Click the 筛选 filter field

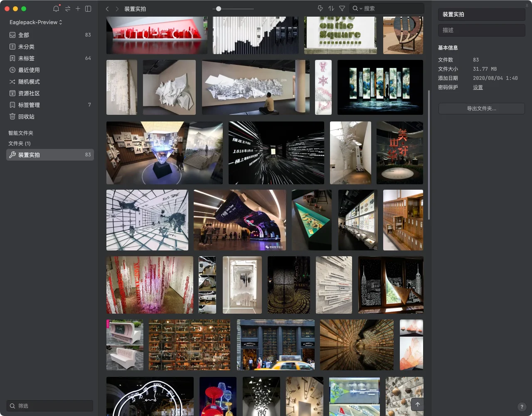[50, 406]
